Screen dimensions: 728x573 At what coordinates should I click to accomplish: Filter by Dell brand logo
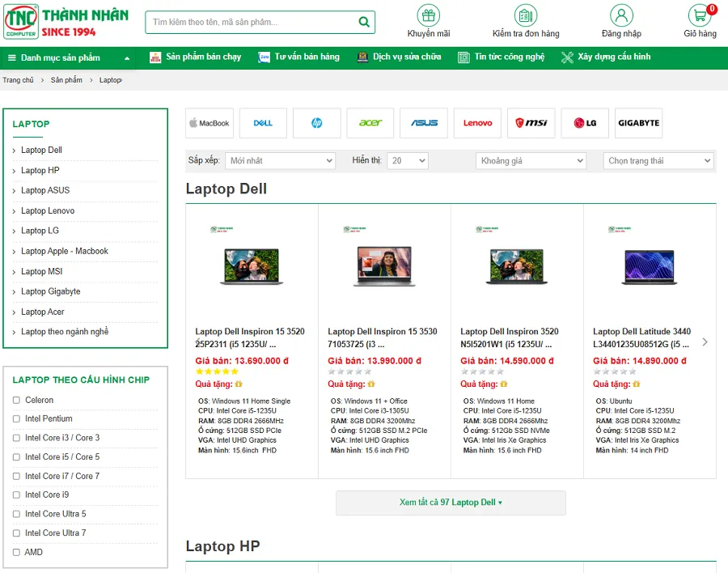pyautogui.click(x=263, y=123)
